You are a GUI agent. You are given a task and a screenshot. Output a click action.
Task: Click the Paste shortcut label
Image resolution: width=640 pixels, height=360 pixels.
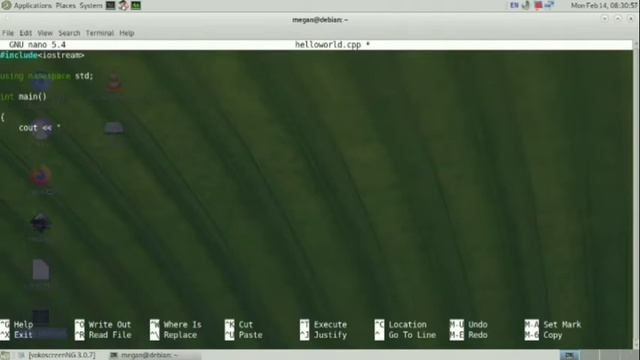[251, 335]
